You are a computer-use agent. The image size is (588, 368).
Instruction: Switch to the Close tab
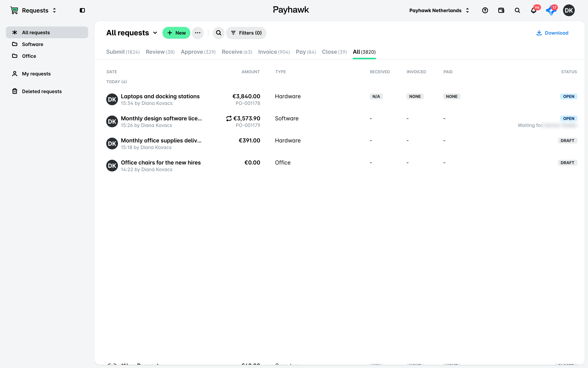click(334, 52)
